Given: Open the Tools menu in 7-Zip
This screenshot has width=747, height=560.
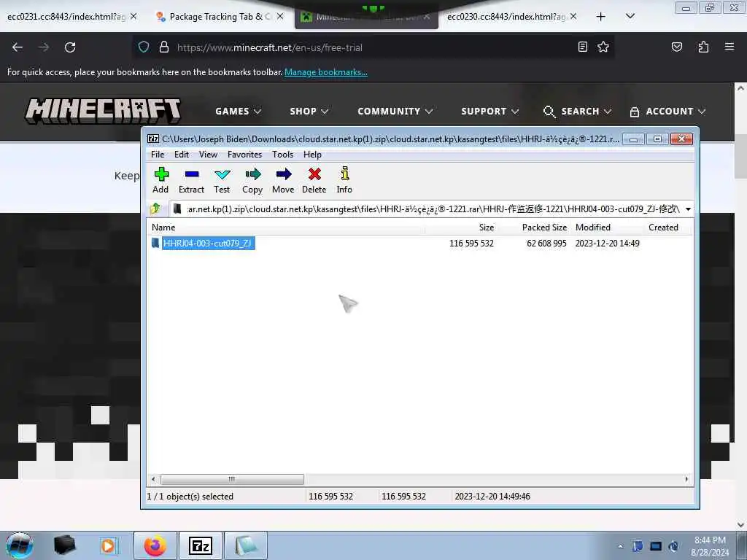Looking at the screenshot, I should point(282,155).
